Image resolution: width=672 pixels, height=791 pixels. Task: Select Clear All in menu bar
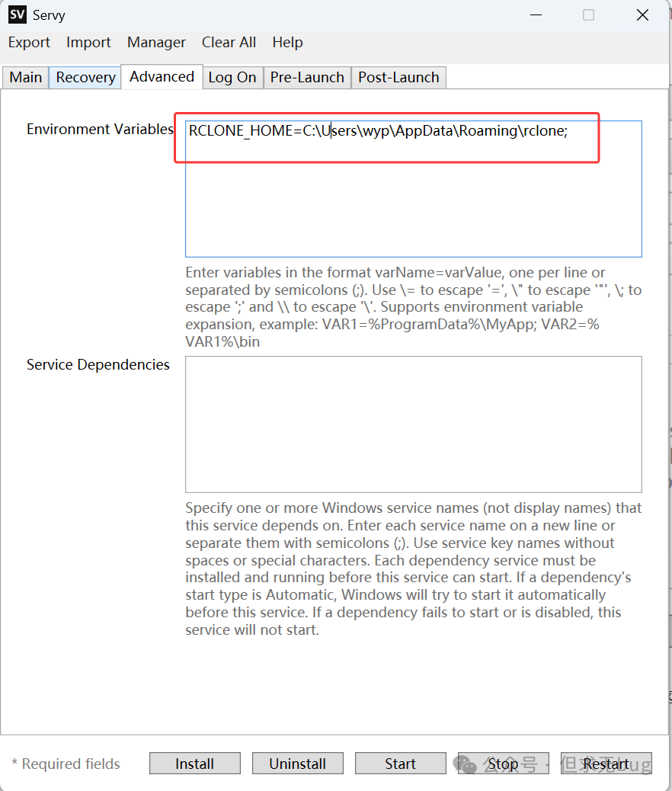(229, 43)
